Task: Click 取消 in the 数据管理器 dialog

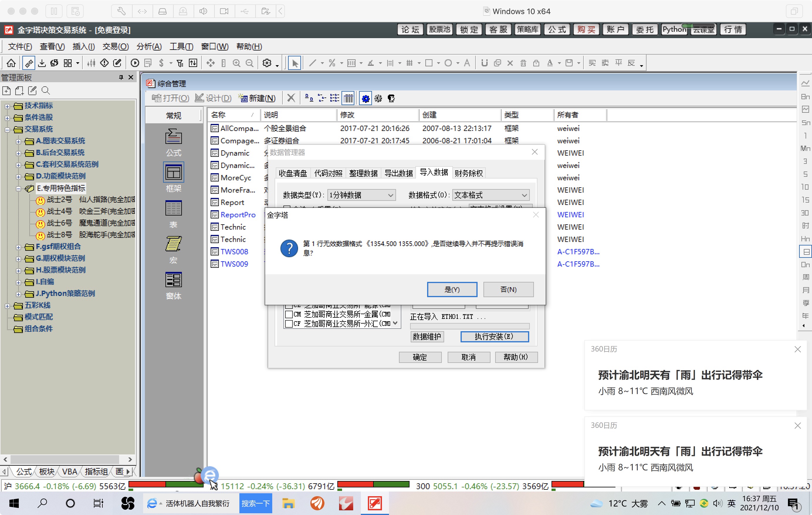Action: [x=468, y=357]
